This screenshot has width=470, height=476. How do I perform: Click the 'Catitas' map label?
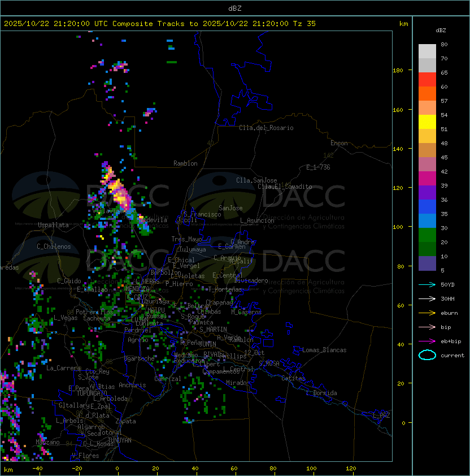[293, 378]
